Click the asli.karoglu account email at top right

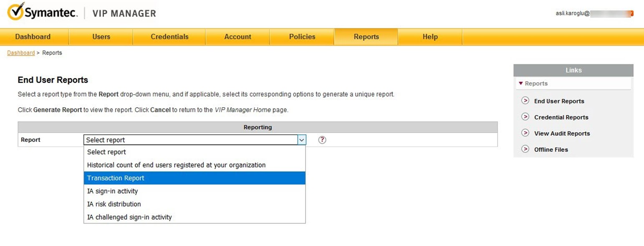click(594, 13)
